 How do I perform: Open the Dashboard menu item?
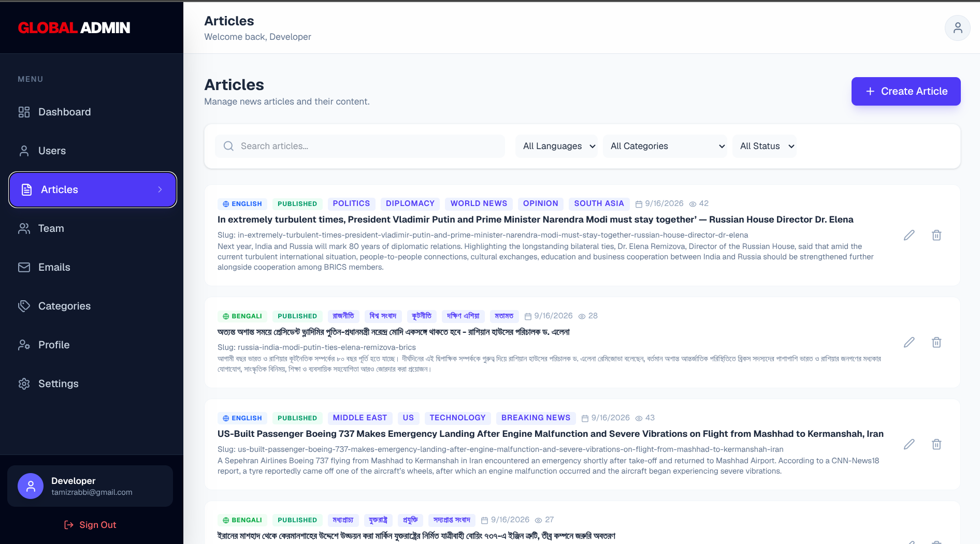92,112
